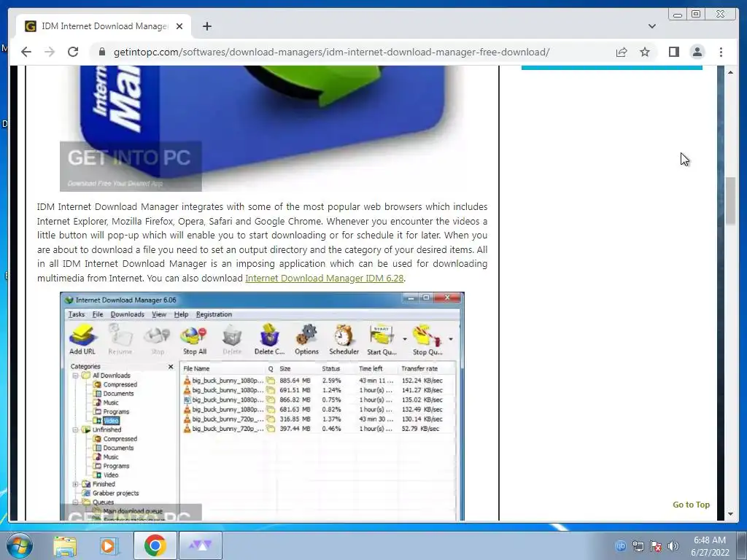Open the Action Center flag icon

[x=656, y=545]
